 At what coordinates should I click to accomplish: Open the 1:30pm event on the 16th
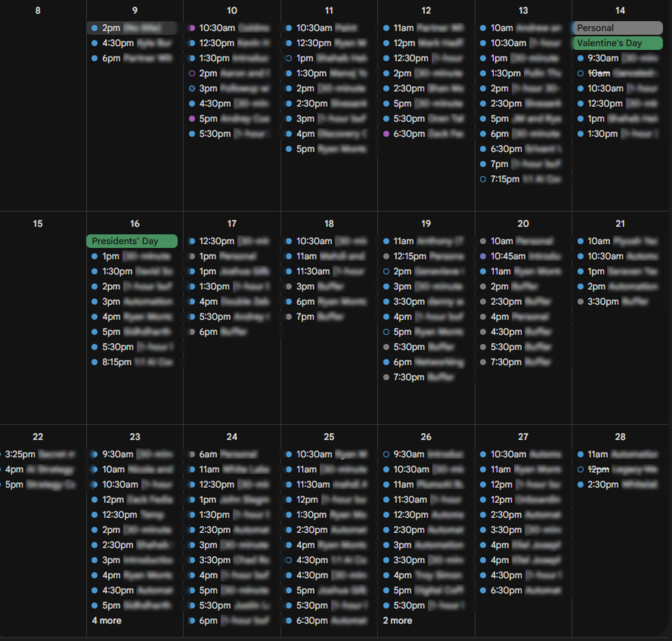pyautogui.click(x=132, y=271)
